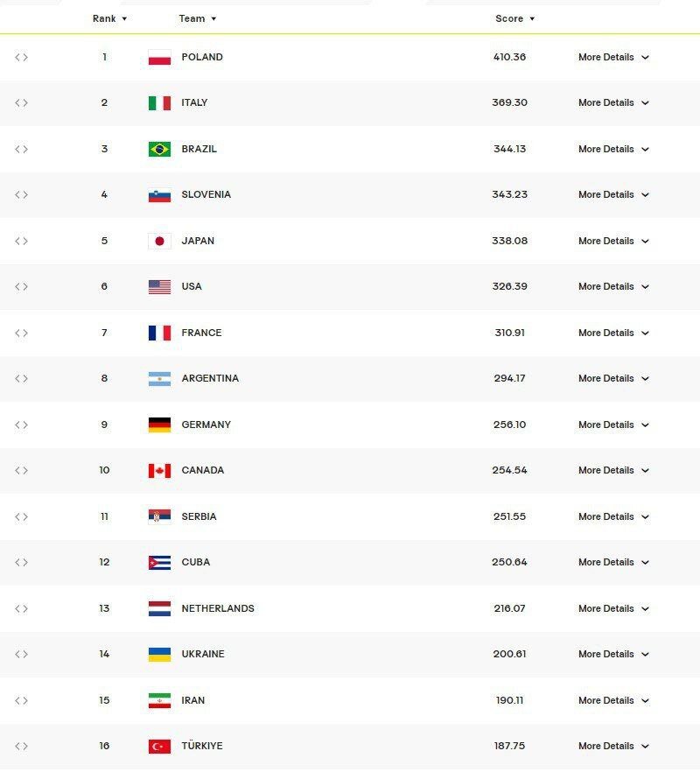Image resolution: width=700 pixels, height=772 pixels.
Task: Click the Brazil flag icon
Action: [159, 150]
